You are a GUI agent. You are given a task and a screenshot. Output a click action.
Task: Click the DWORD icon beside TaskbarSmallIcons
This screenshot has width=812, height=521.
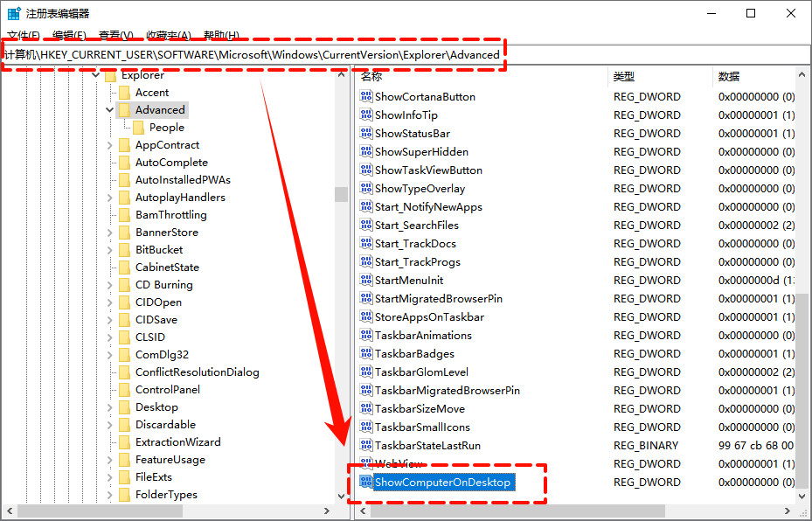point(366,427)
